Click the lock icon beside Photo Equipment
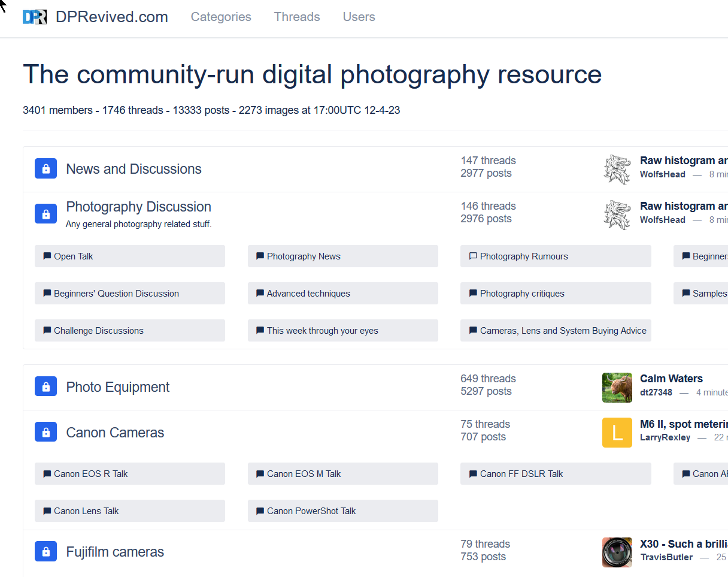The width and height of the screenshot is (728, 577). [46, 387]
